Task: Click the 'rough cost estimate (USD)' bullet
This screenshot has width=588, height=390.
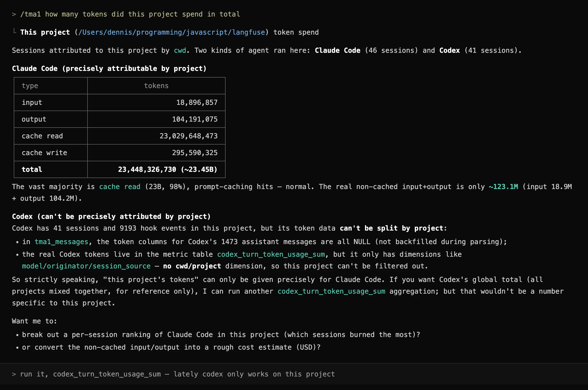Action: coord(171,348)
